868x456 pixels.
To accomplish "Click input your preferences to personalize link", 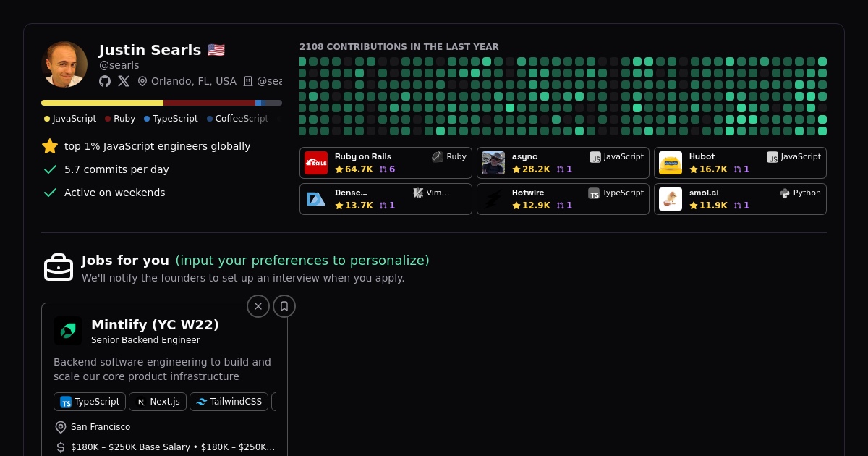I will (302, 261).
